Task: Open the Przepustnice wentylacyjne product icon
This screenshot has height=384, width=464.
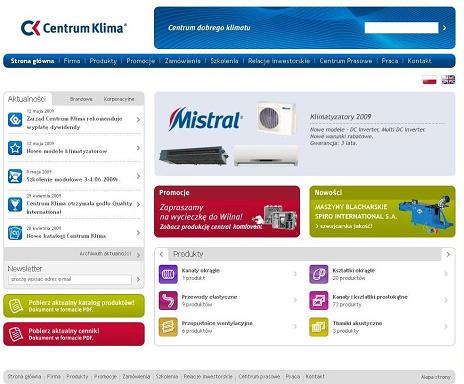Action: click(x=168, y=327)
